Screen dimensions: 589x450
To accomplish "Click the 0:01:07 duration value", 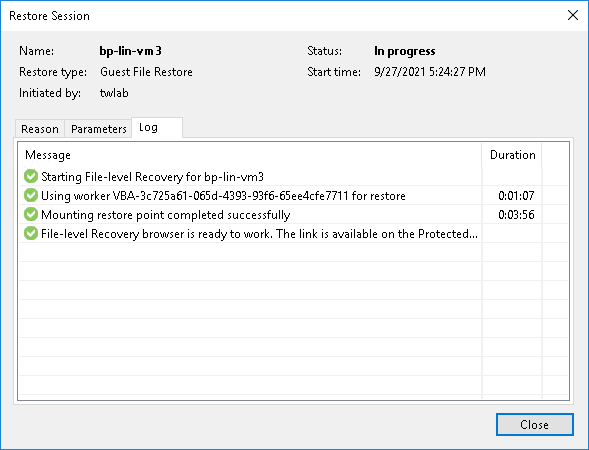I will click(516, 195).
